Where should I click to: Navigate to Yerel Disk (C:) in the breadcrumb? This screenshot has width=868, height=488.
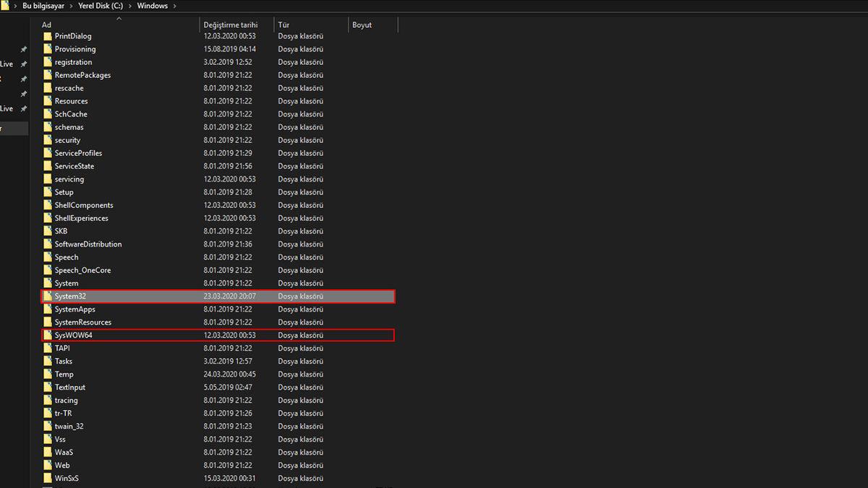99,6
